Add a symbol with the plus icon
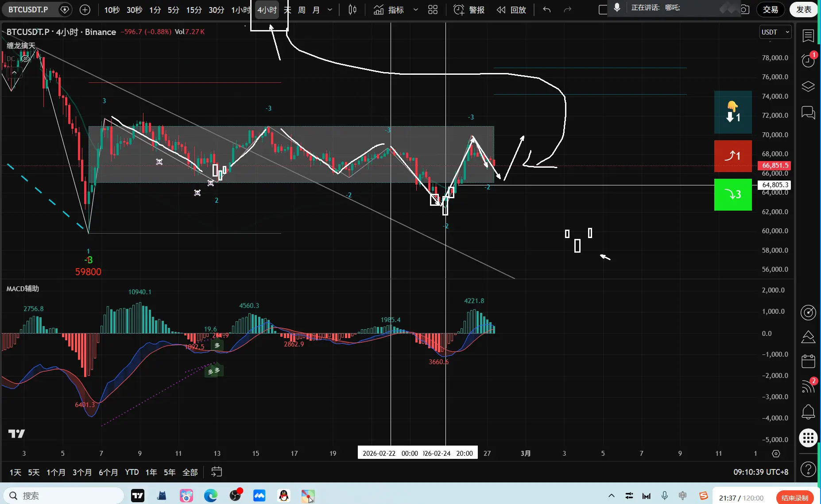Image resolution: width=821 pixels, height=504 pixels. [x=85, y=10]
